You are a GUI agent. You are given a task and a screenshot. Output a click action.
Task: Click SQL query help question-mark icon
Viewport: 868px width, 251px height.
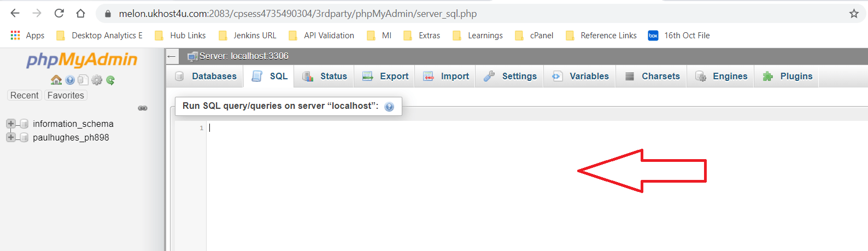click(x=389, y=107)
